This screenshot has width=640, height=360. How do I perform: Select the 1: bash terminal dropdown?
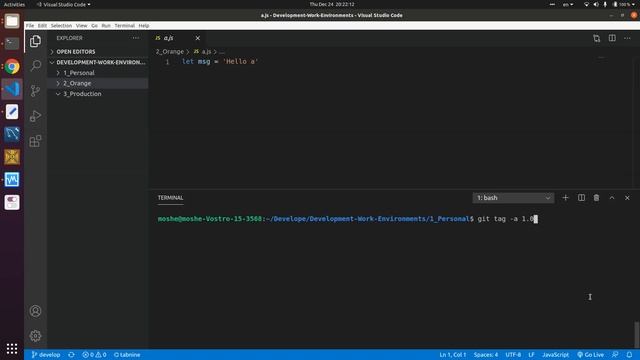[x=513, y=198]
